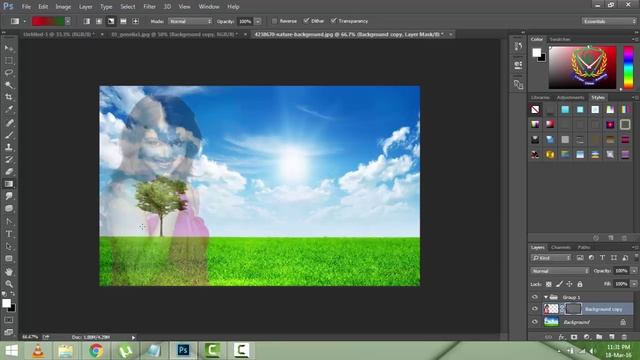Toggle lock all padlock icon
Image resolution: width=640 pixels, height=360 pixels.
(580, 284)
